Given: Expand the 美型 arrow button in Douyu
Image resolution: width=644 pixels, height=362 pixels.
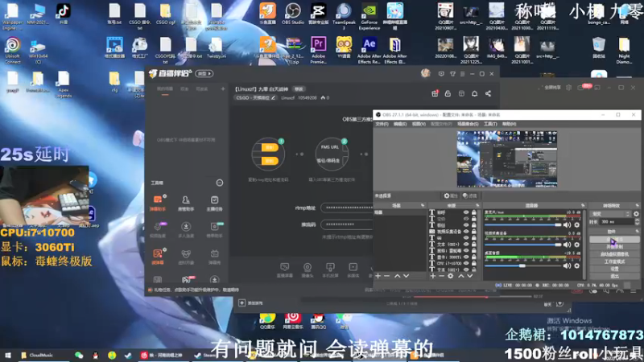Looking at the screenshot, I should pyautogui.click(x=204, y=74).
